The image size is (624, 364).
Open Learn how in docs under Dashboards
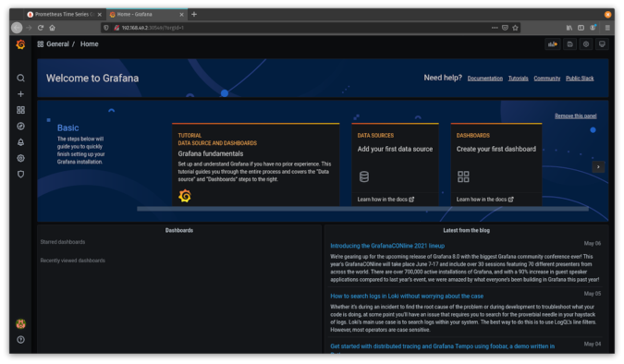point(484,200)
